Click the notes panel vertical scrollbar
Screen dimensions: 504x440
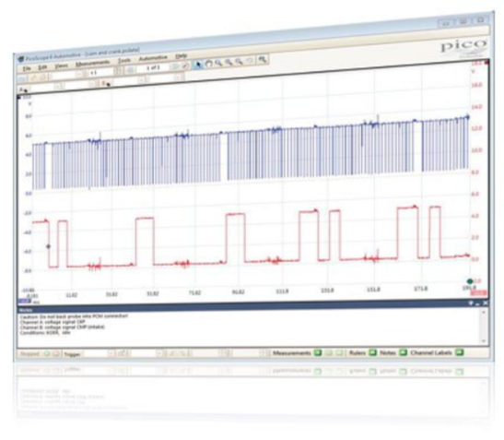[x=484, y=327]
